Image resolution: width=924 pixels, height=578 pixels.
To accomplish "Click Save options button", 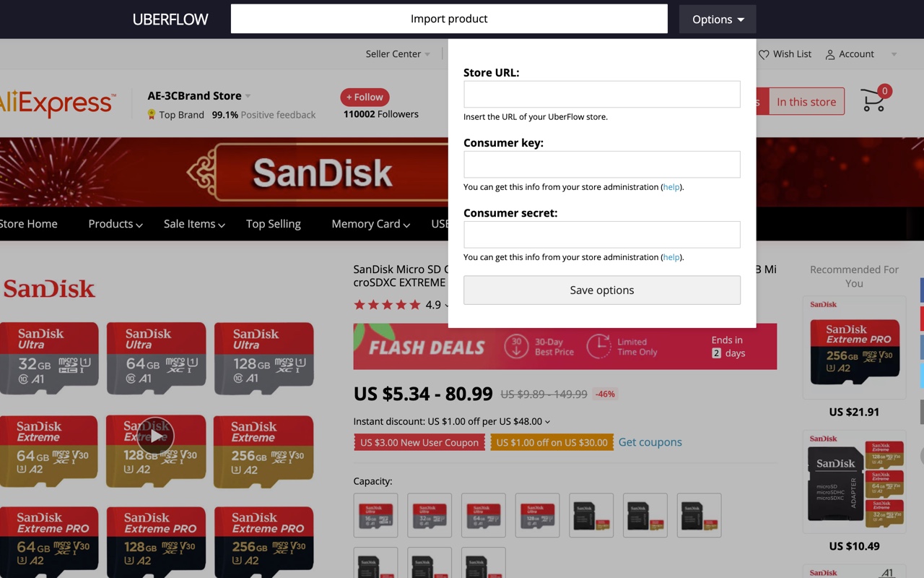I will 602,290.
